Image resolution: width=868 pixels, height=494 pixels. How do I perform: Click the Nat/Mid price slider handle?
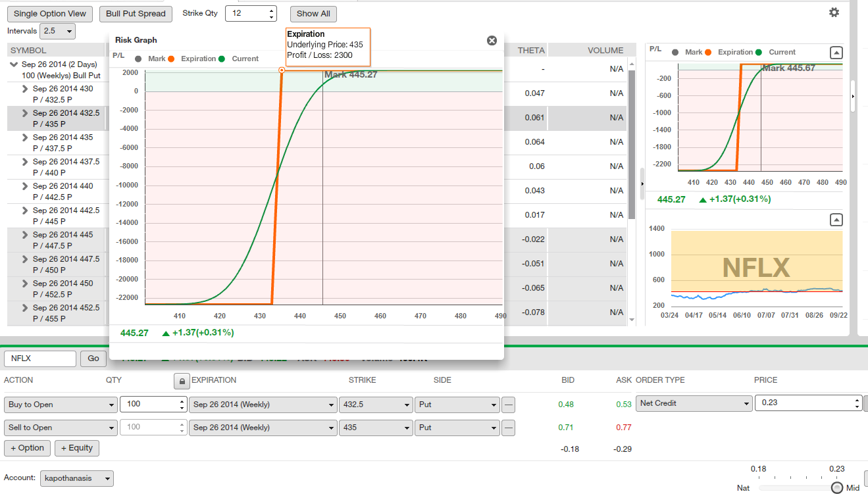click(836, 487)
